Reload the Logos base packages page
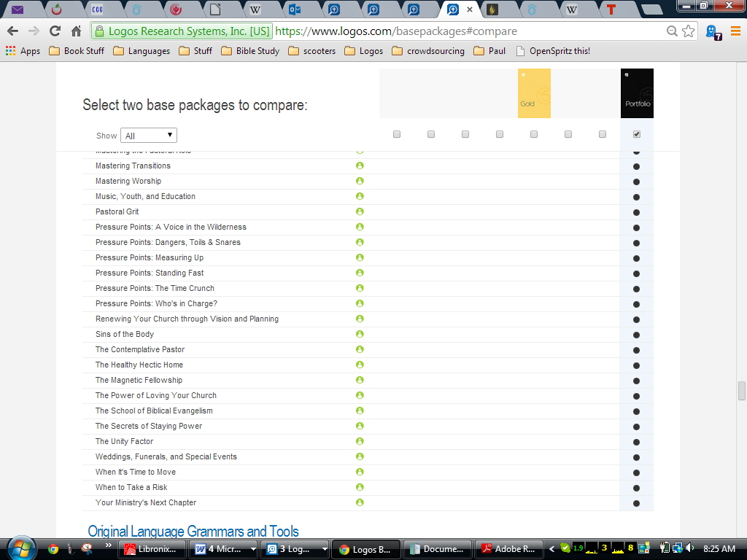Image resolution: width=747 pixels, height=560 pixels. point(55,31)
